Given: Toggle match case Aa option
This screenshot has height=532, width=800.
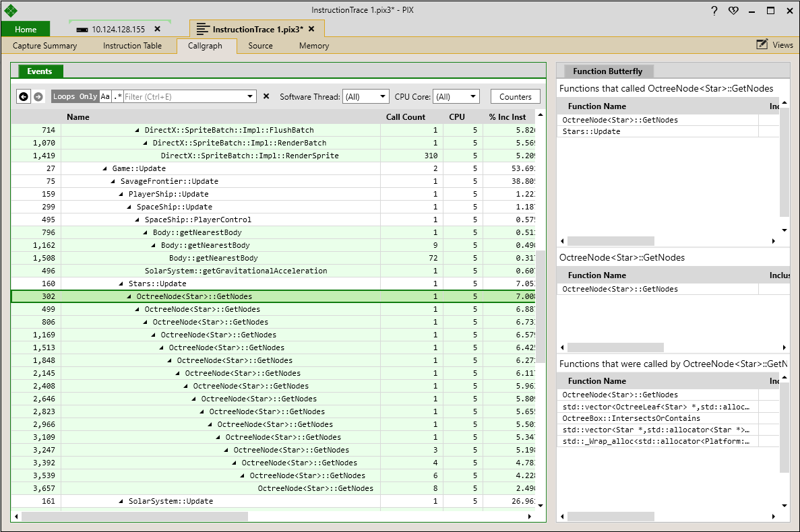Looking at the screenshot, I should 105,96.
